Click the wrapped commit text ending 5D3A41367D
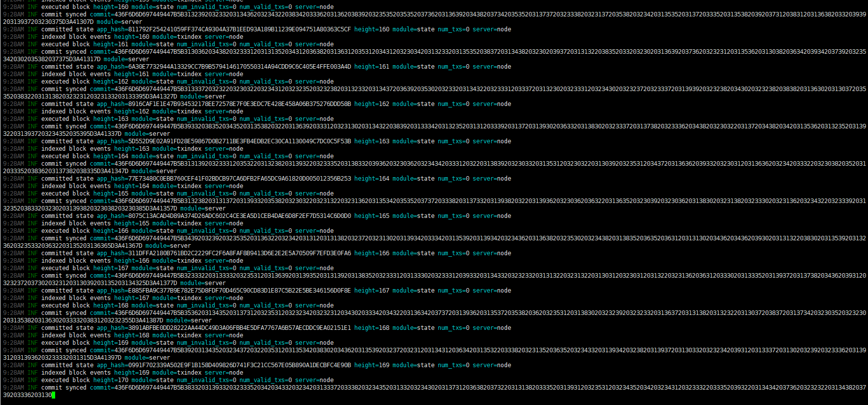Screen dimensions: 868x405 pos(73,246)
